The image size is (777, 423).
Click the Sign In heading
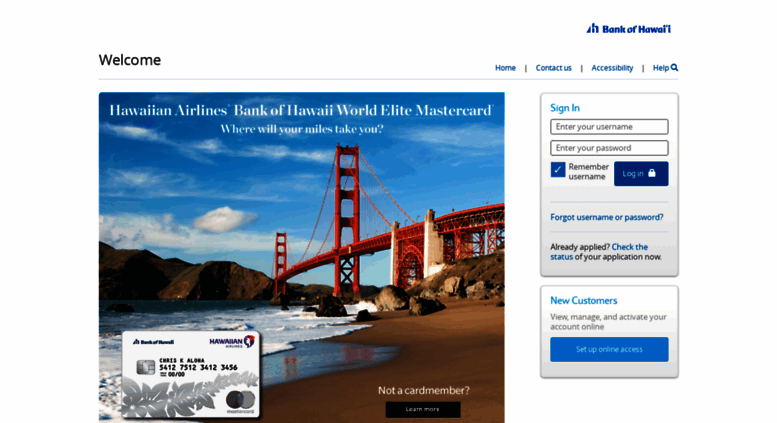coord(565,108)
